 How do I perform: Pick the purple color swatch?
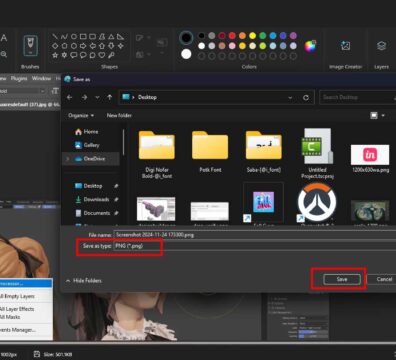(293, 36)
